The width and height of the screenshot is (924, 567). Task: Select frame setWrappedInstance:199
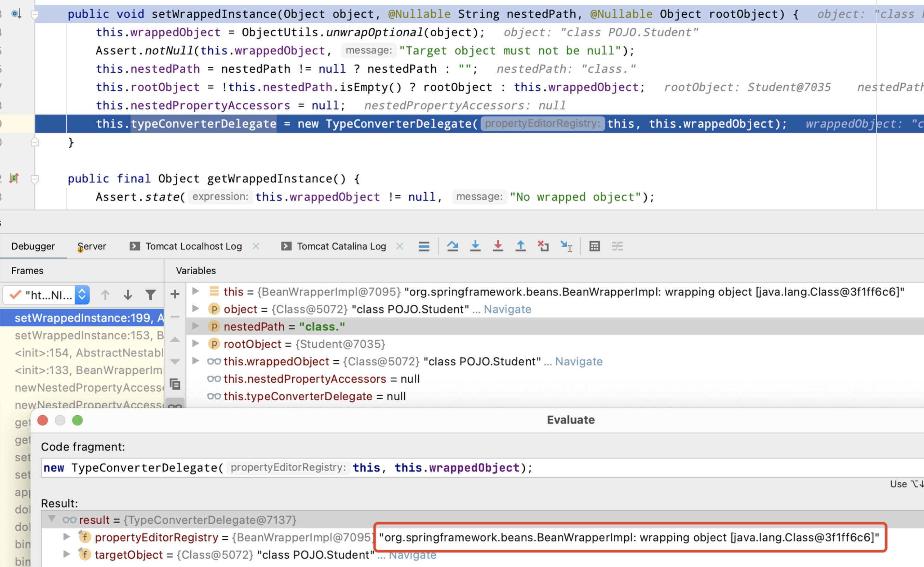click(x=82, y=318)
